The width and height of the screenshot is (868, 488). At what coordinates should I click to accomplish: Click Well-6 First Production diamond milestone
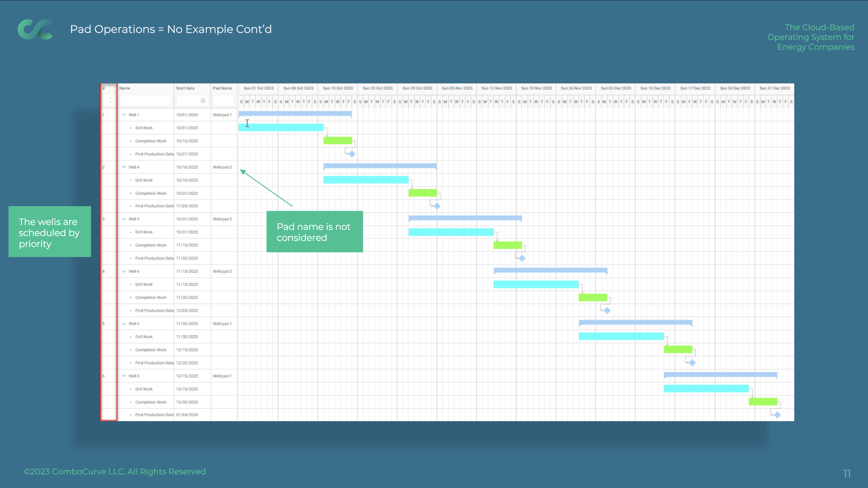coord(607,310)
